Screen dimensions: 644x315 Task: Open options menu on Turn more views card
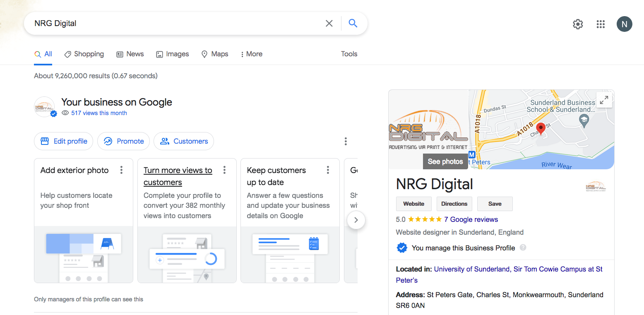(x=224, y=170)
